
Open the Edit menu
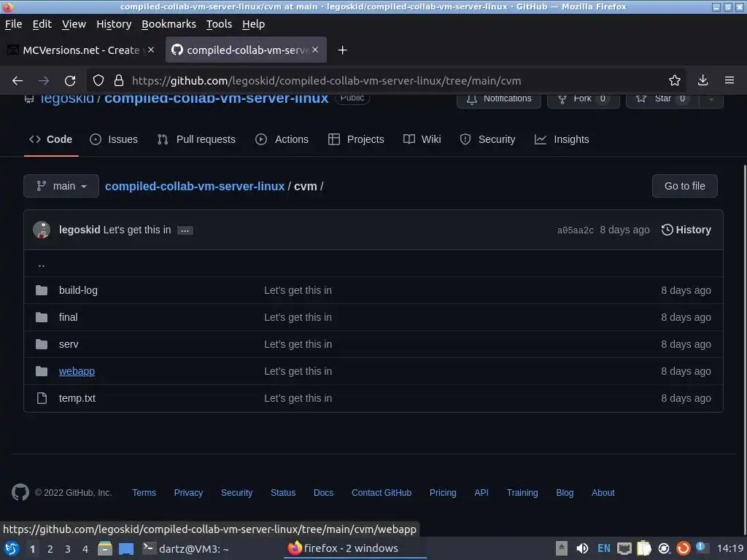[x=42, y=24]
